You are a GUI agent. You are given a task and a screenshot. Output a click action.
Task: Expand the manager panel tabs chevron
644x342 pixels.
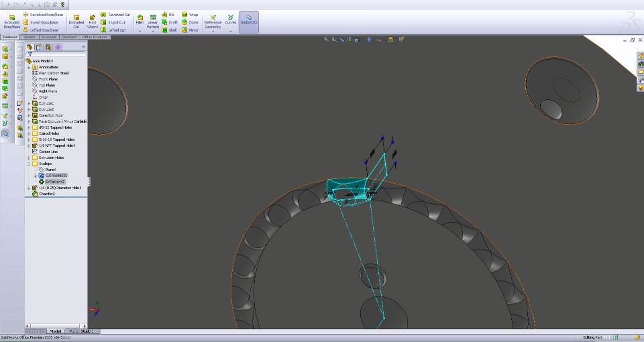83,47
